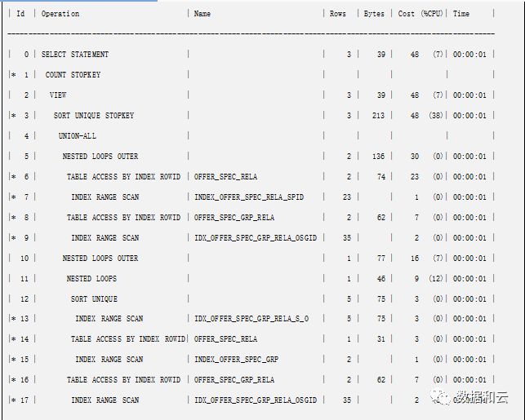
Task: Click the Bytes value "46" in row 11
Action: click(x=381, y=279)
